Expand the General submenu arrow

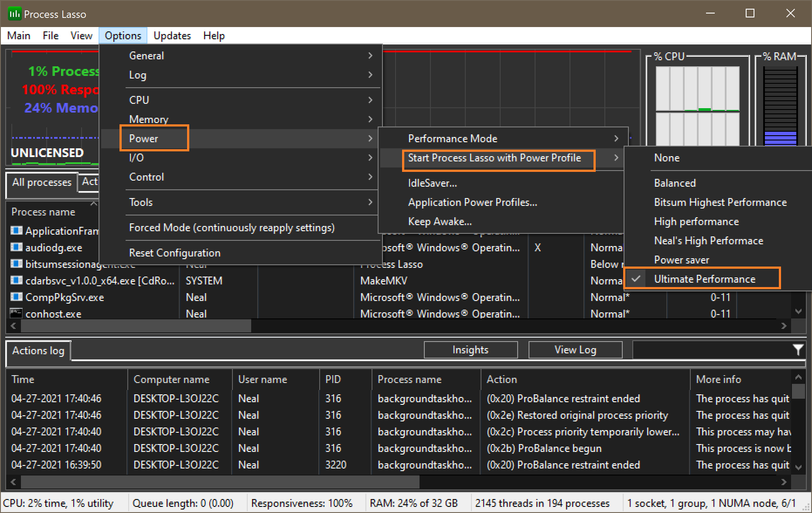click(370, 55)
